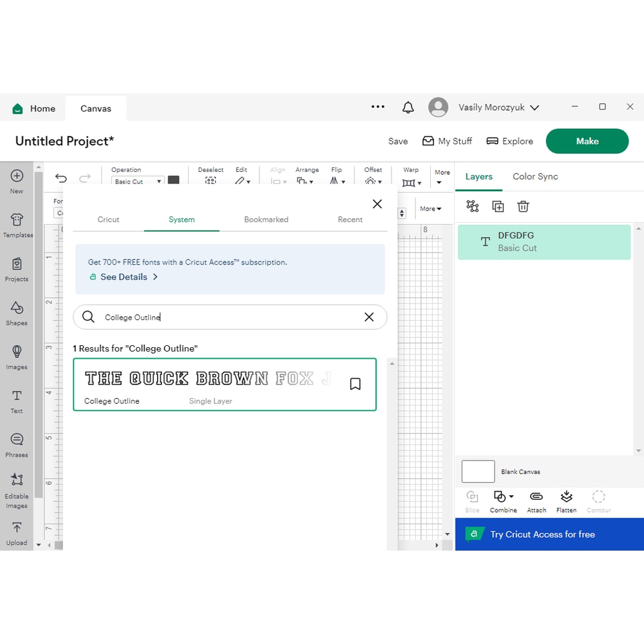The width and height of the screenshot is (644, 644).
Task: Open the Templates panel icon
Action: (x=17, y=220)
